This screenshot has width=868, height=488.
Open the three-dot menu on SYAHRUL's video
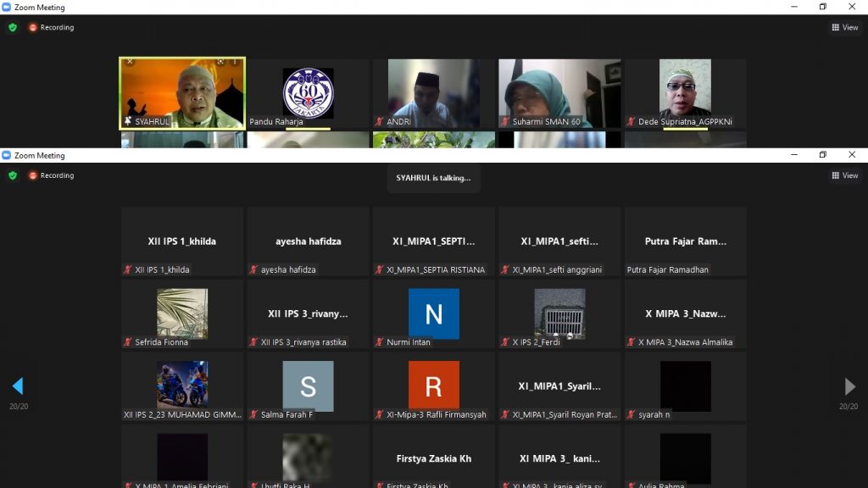tap(235, 62)
